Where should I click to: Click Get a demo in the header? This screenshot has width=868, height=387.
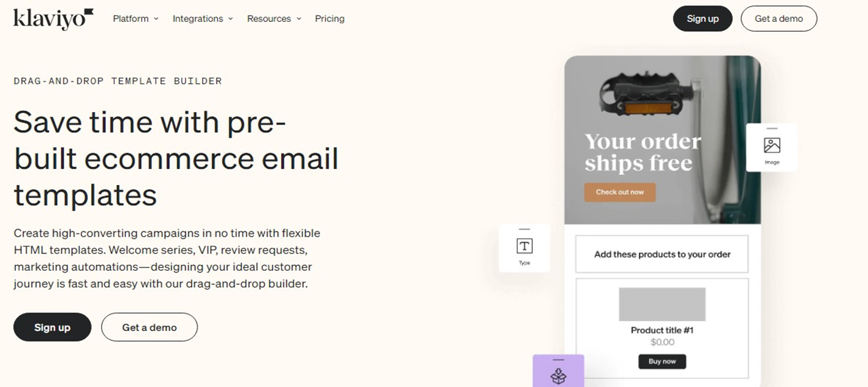click(779, 18)
